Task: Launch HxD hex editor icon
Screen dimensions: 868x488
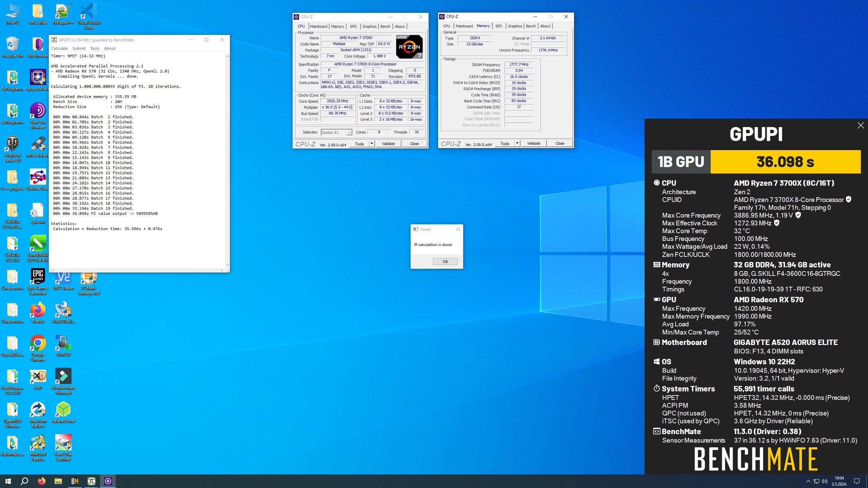Action: [x=38, y=380]
